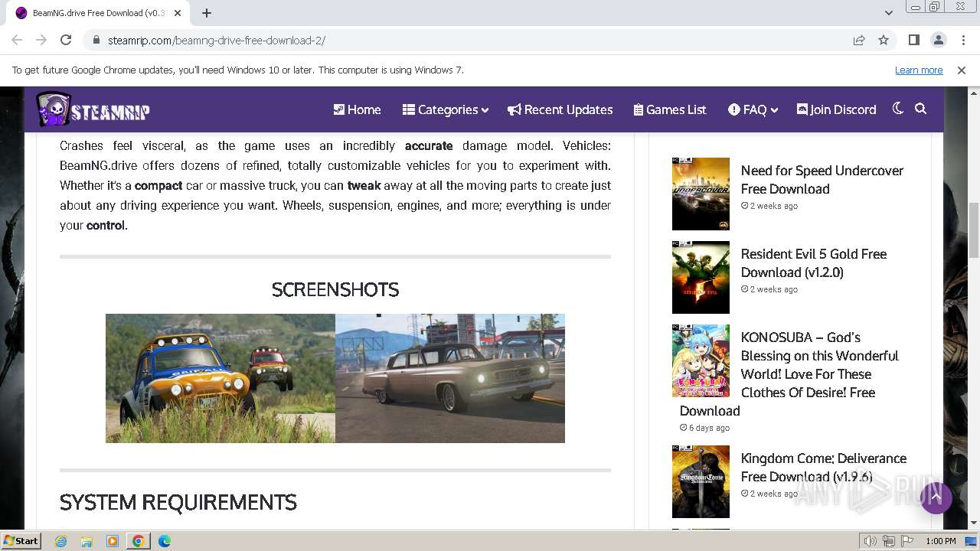Open Chrome side panel icon
980x551 pixels.
[x=913, y=40]
